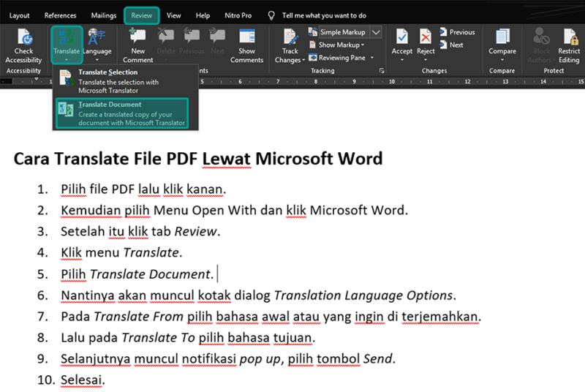Viewport: 585px width, 392px height.
Task: Insert a New Comment
Action: point(137,46)
